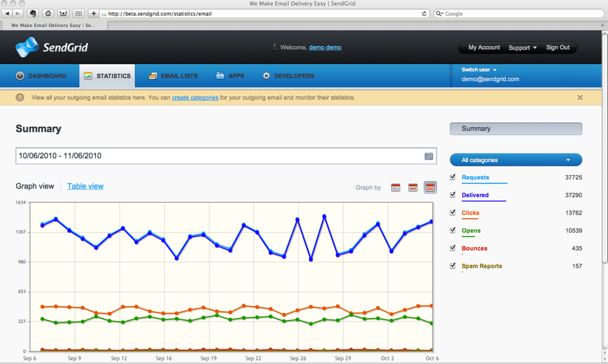
Task: Open the calendar picker beside the date range
Action: click(x=428, y=156)
